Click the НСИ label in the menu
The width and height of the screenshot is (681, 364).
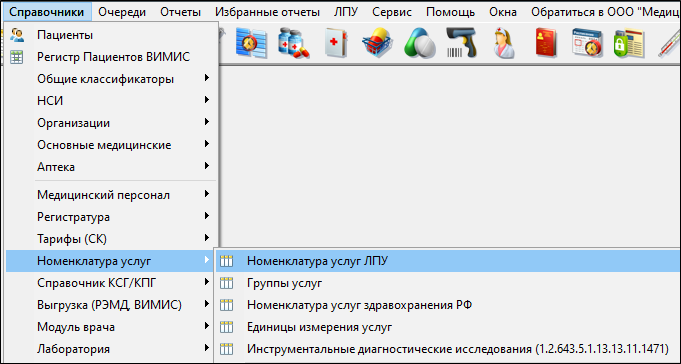tap(50, 101)
